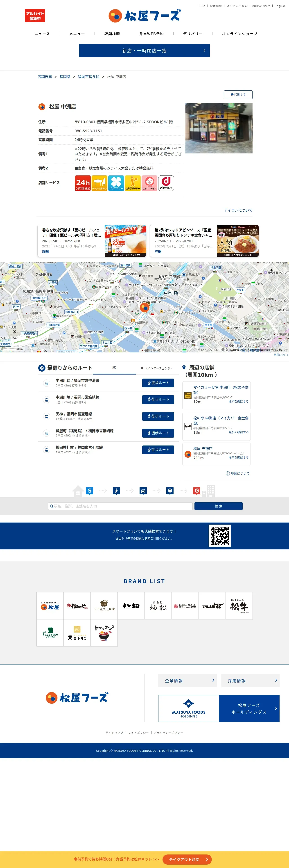This screenshot has height=868, width=289.
Task: Click the よくあるご質問 header link
Action: [237, 6]
